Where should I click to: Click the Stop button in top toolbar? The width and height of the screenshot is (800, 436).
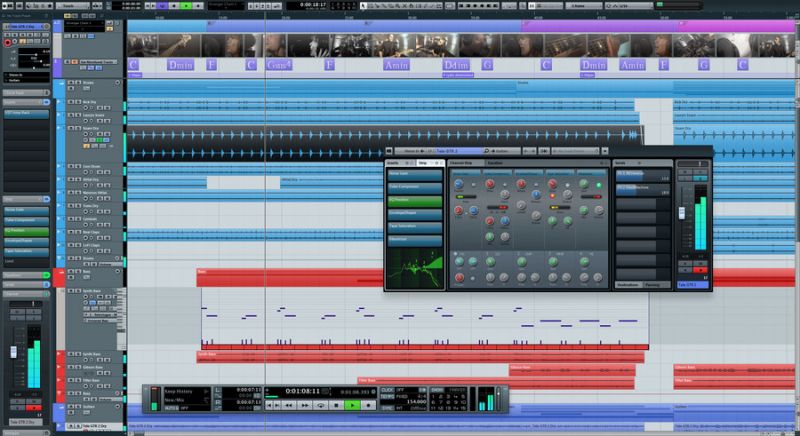(x=174, y=6)
